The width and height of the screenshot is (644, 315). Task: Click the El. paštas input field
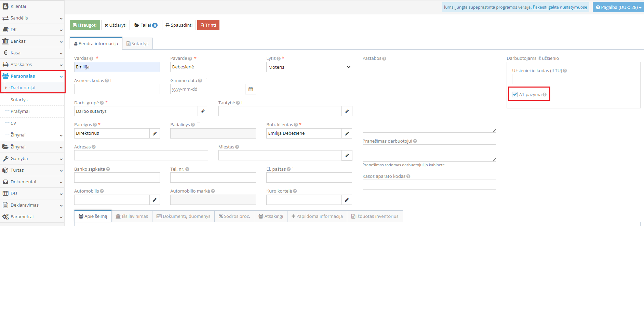coord(309,178)
